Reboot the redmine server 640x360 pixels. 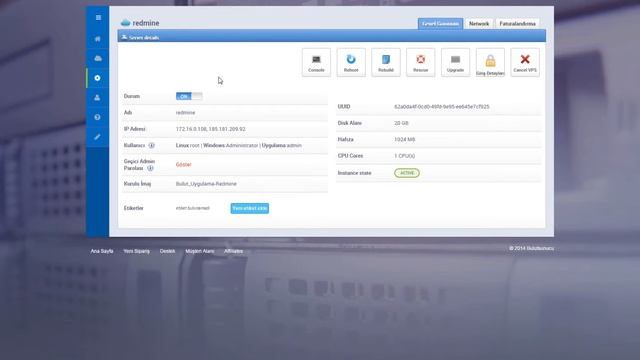pos(351,62)
